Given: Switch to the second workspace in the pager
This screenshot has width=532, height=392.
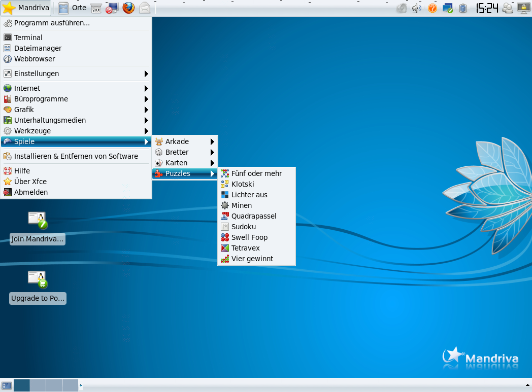Looking at the screenshot, I should 37,385.
